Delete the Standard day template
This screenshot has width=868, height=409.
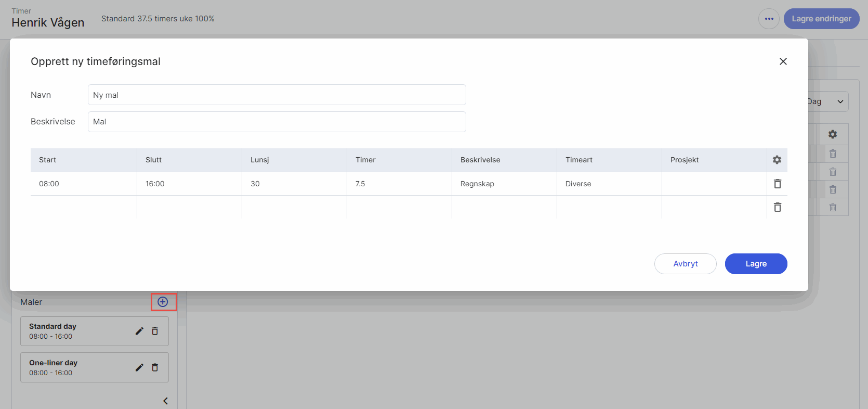[x=155, y=331]
